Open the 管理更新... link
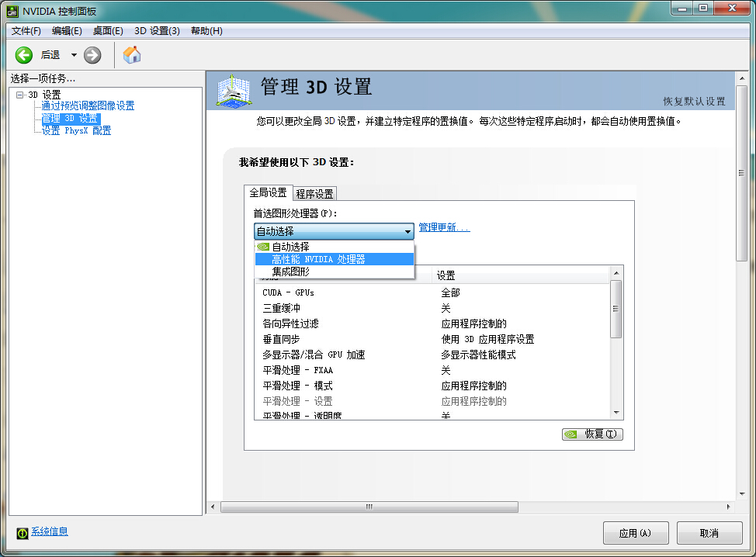The width and height of the screenshot is (756, 557). tap(444, 227)
